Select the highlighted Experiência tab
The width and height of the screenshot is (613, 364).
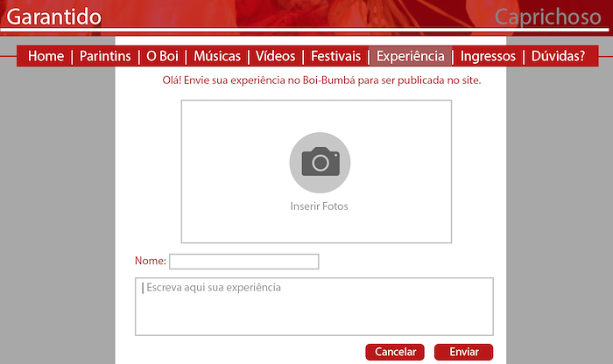click(x=410, y=56)
